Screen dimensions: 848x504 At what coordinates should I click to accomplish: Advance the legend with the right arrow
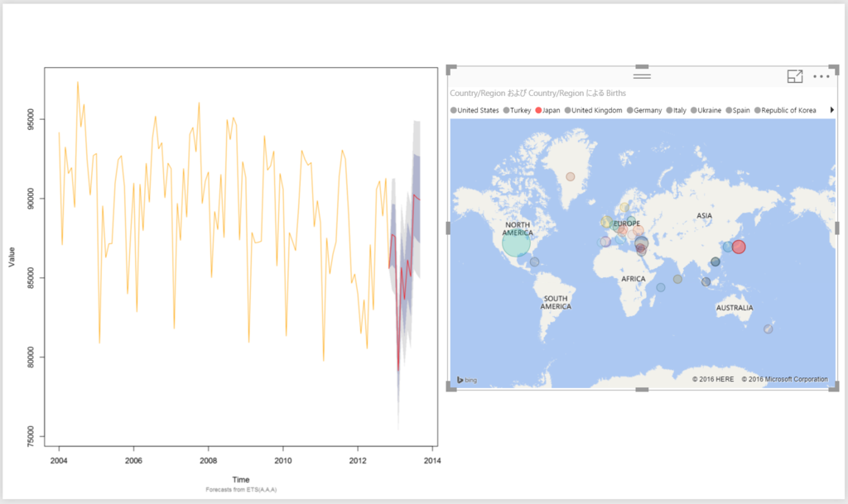tap(831, 110)
